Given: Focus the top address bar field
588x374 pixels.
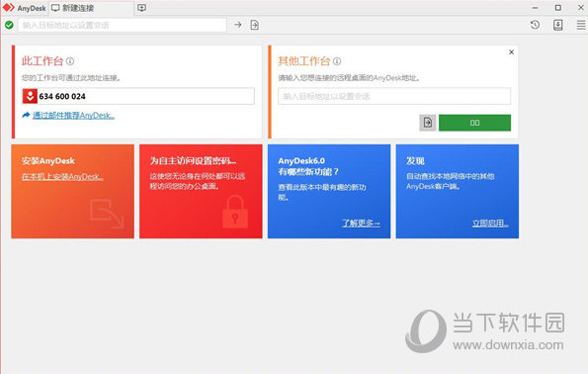Looking at the screenshot, I should 123,25.
